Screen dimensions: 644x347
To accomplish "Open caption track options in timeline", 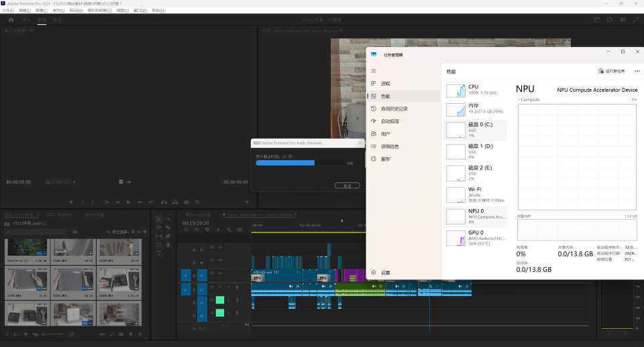I will pos(239,230).
